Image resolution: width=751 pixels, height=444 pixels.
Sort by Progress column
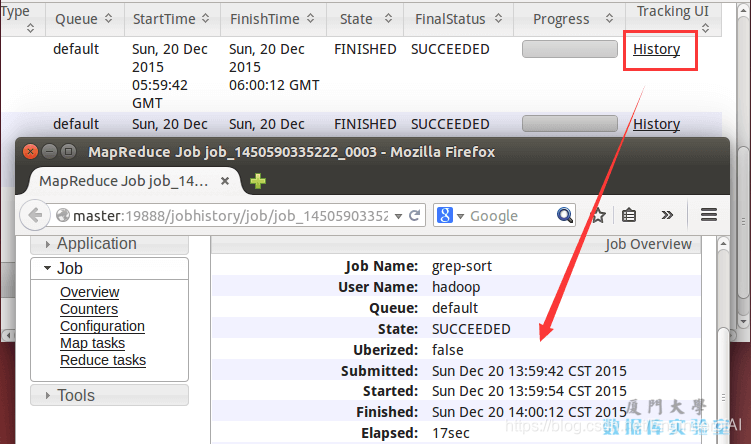(x=569, y=19)
